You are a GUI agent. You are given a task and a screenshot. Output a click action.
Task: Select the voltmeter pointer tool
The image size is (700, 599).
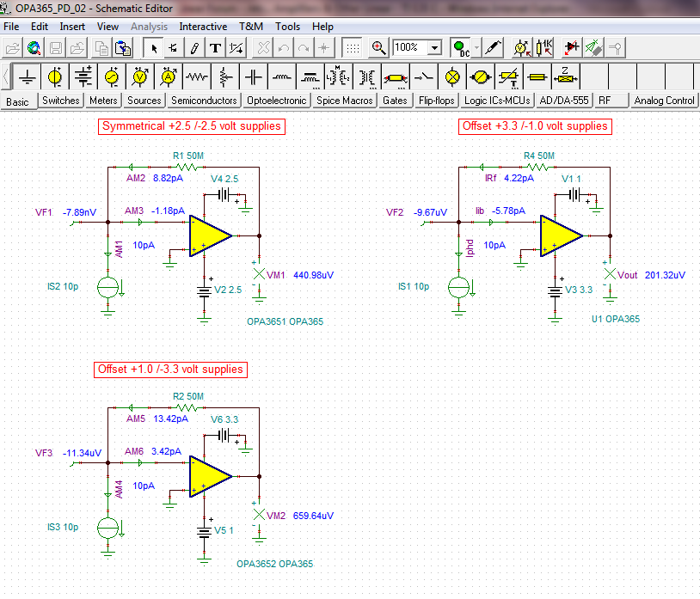coord(521,47)
